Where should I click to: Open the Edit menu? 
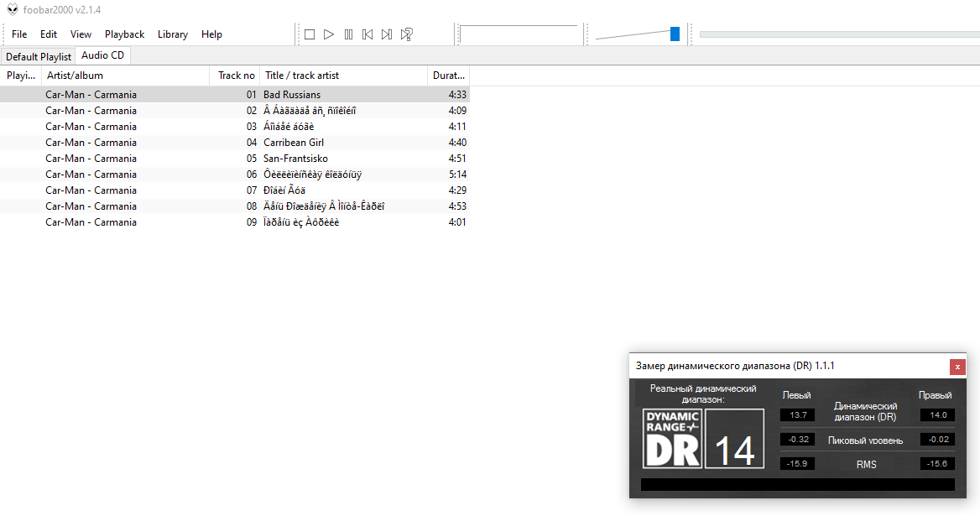click(x=48, y=34)
